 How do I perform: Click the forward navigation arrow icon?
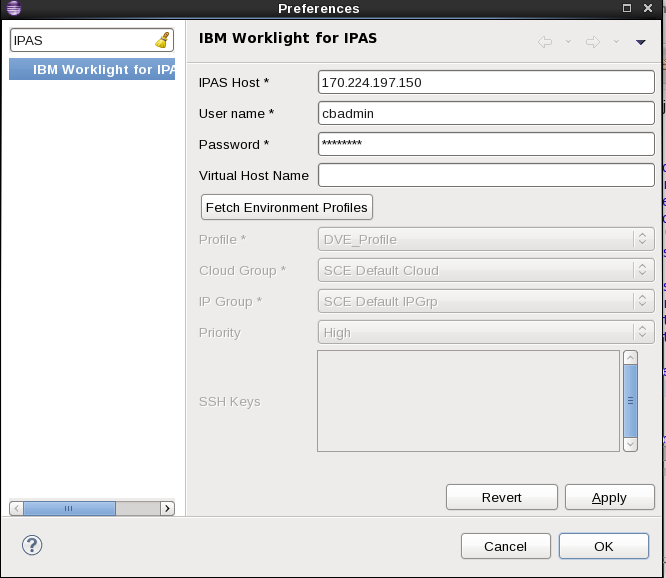pyautogui.click(x=593, y=42)
